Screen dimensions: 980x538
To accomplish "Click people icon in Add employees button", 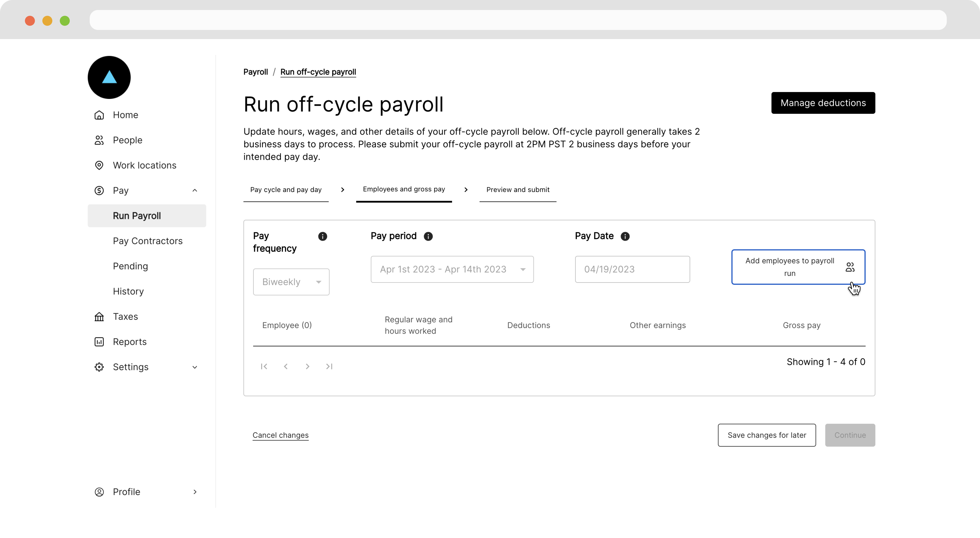I will [850, 267].
